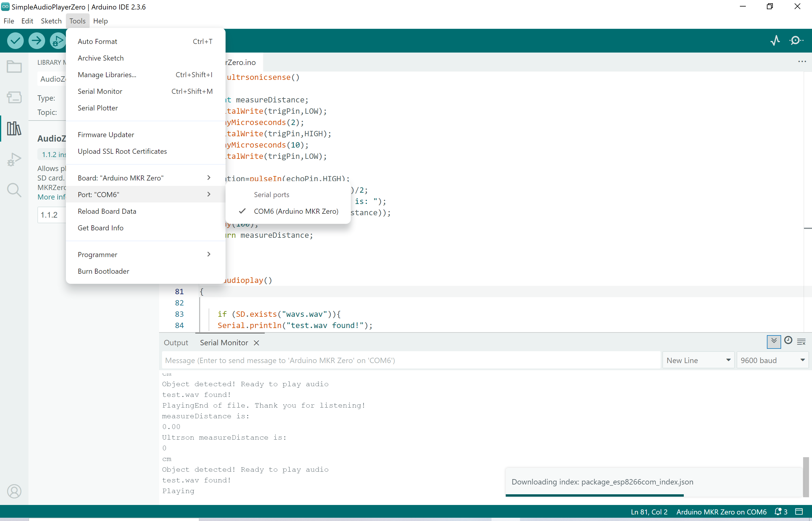The image size is (812, 521).
Task: Open Boards Manager sidebar icon
Action: coord(14,97)
